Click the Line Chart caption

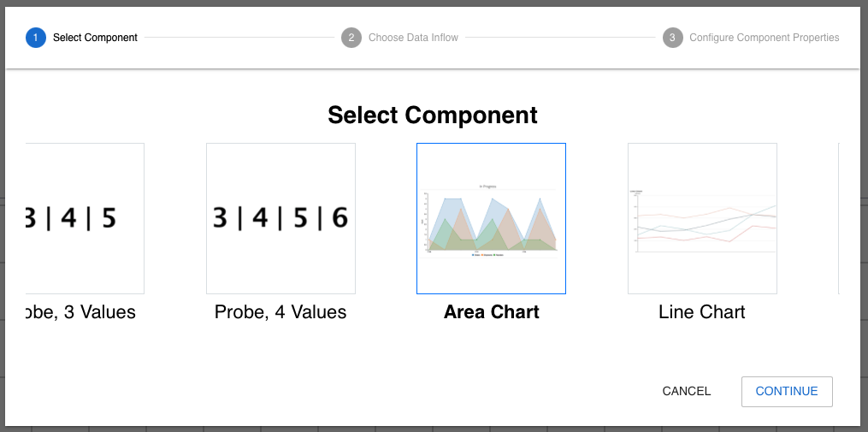[x=702, y=312]
